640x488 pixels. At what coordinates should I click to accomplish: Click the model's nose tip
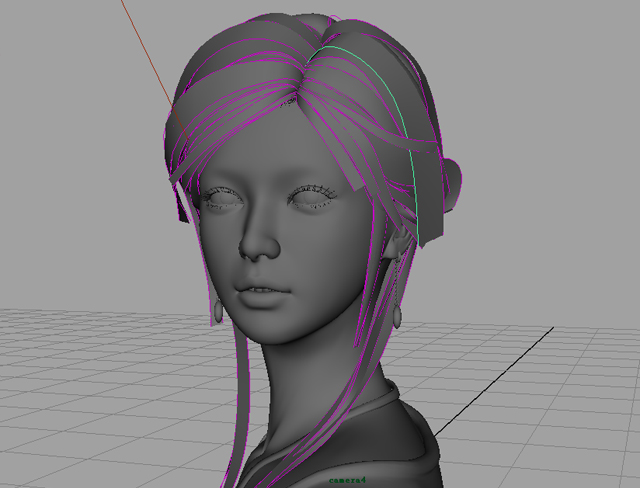(254, 249)
